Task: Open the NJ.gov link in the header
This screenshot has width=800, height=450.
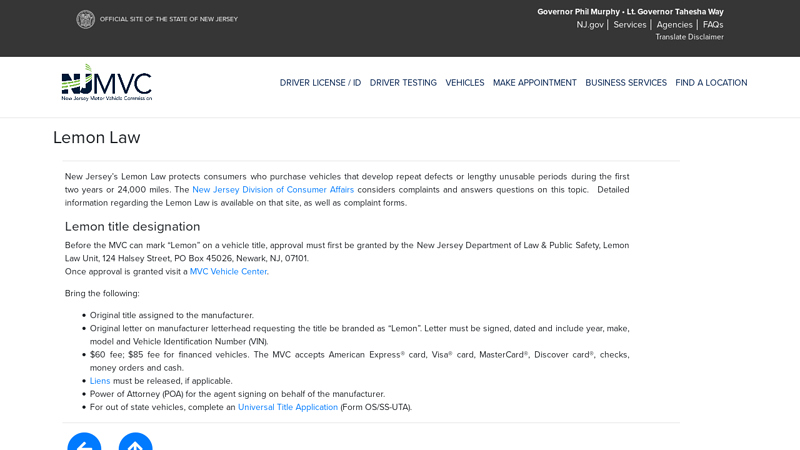Action: tap(590, 24)
